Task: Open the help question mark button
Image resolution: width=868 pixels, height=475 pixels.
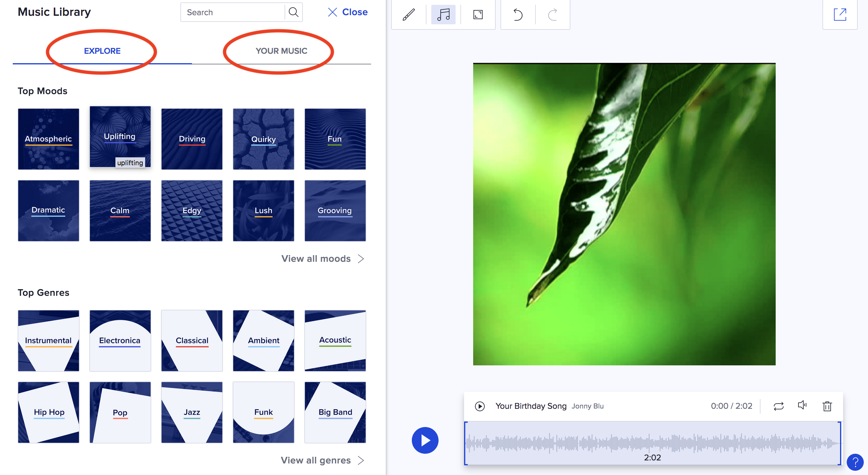Action: pos(855,462)
